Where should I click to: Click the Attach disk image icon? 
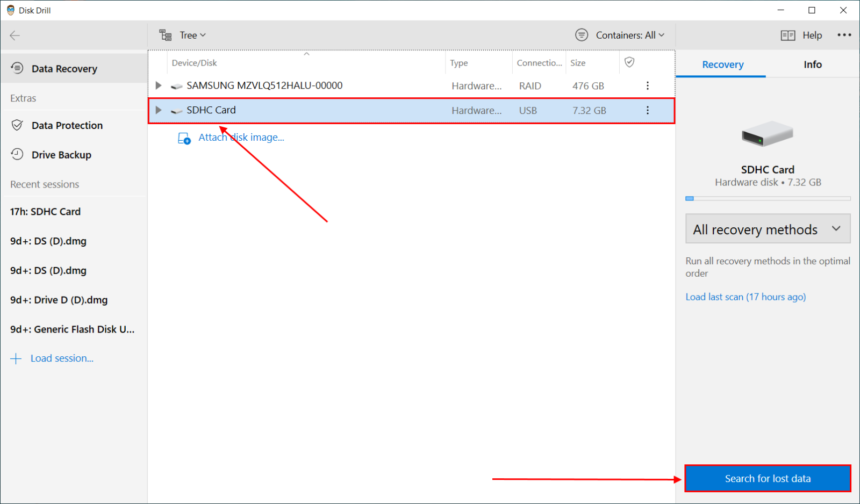click(184, 138)
